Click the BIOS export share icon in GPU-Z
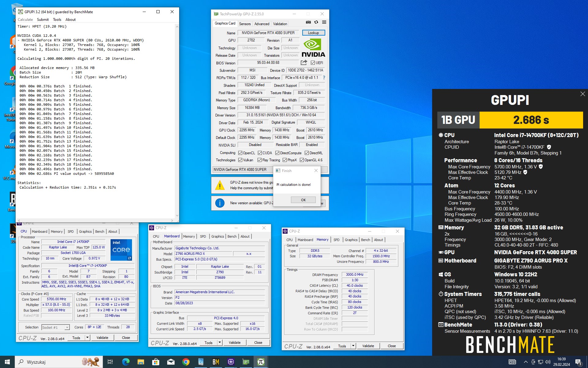This screenshot has width=588, height=368. (304, 63)
